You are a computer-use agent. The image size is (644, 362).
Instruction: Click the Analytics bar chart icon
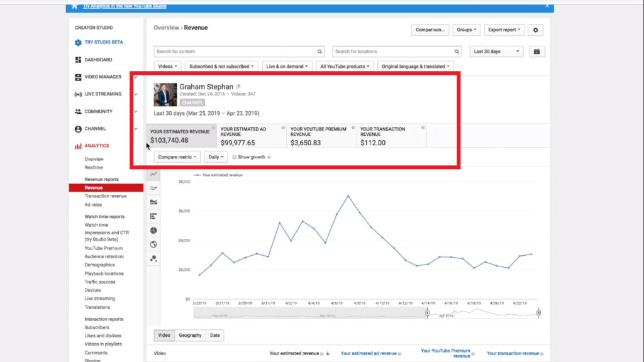(x=78, y=146)
